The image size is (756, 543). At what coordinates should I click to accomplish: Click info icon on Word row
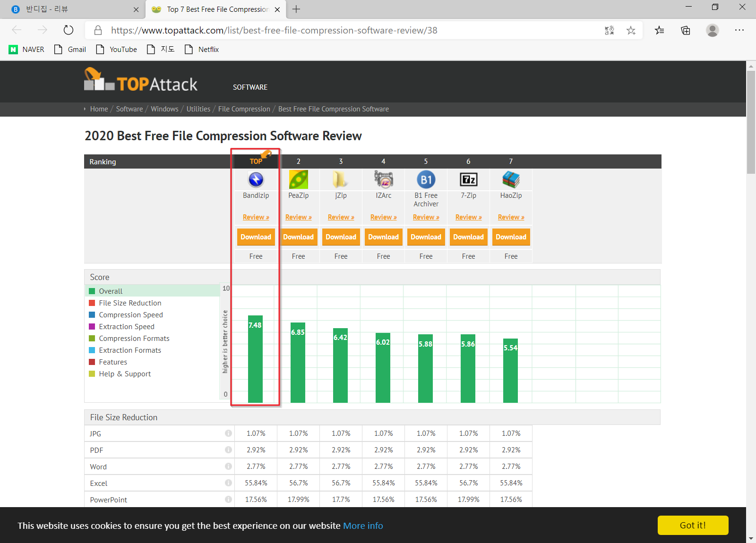(x=228, y=467)
